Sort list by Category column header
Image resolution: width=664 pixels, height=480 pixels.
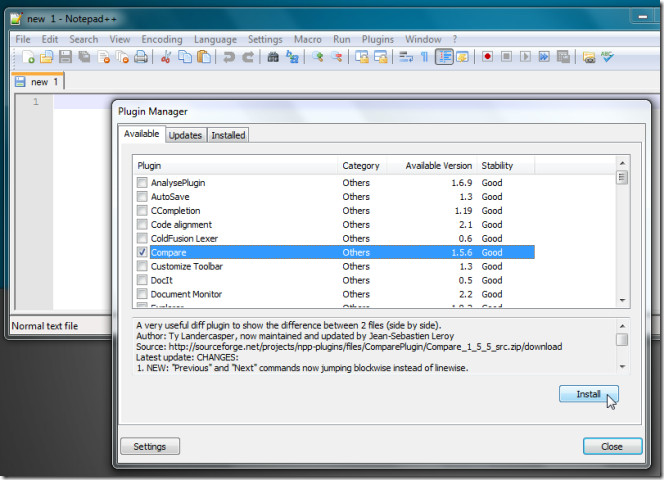[362, 166]
